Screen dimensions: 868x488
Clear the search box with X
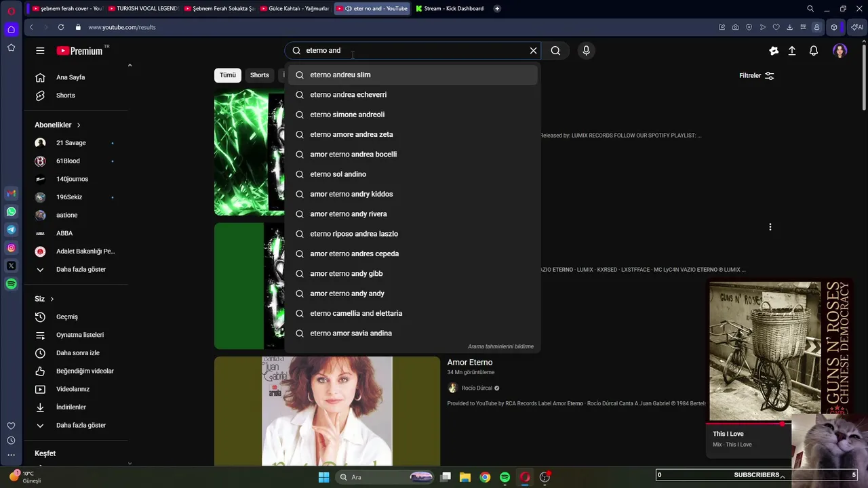tap(533, 50)
